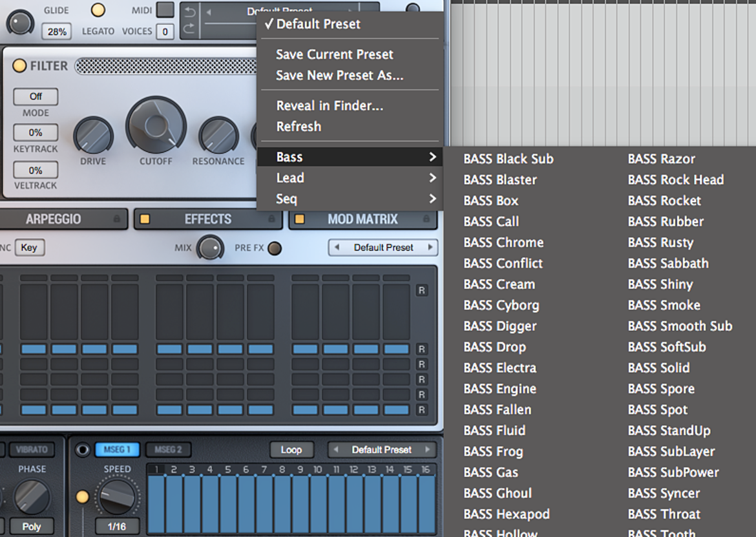
Task: Click the redo arrow in preset bar
Action: pos(189,29)
